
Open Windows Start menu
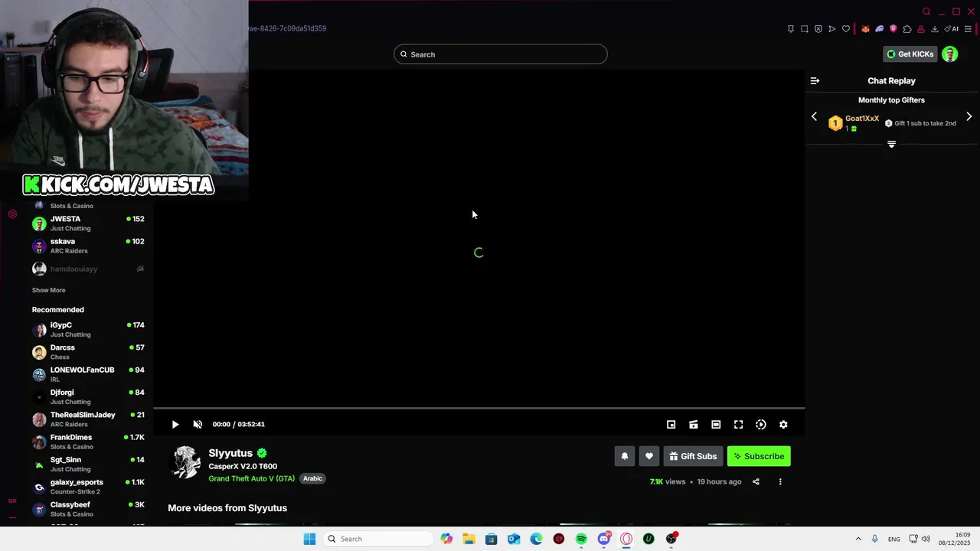tap(309, 539)
